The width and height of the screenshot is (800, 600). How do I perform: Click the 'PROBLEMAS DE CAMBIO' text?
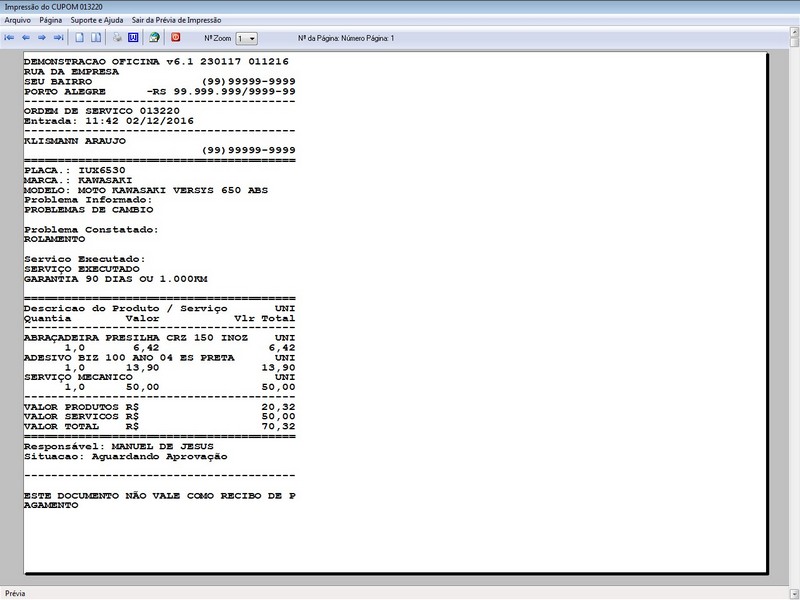click(x=88, y=210)
